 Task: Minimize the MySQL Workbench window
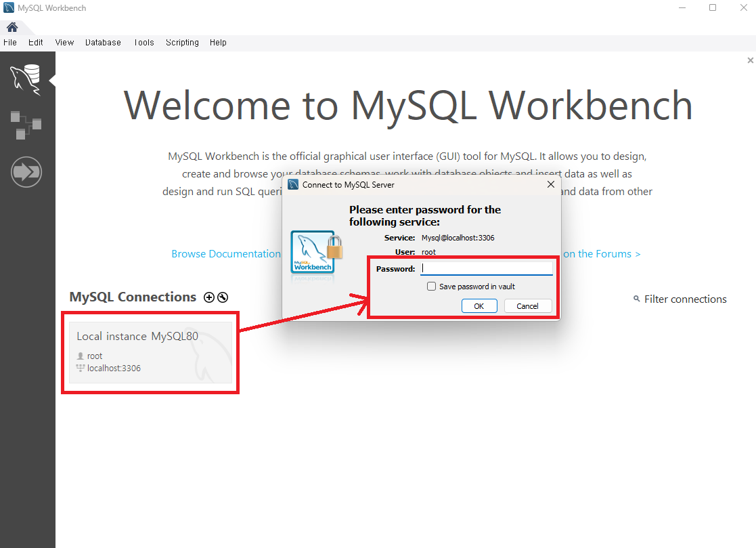(682, 7)
